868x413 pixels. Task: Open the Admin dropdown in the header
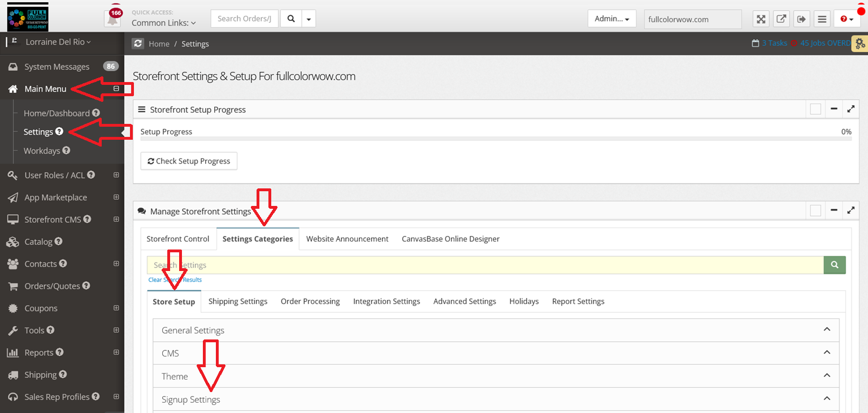click(611, 19)
